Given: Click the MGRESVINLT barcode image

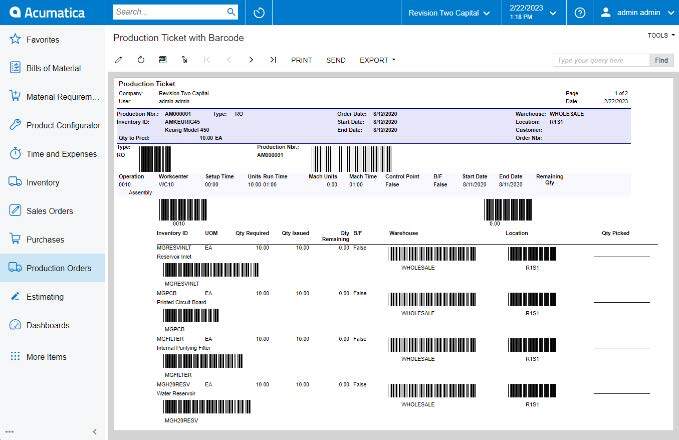Looking at the screenshot, I should coord(211,270).
